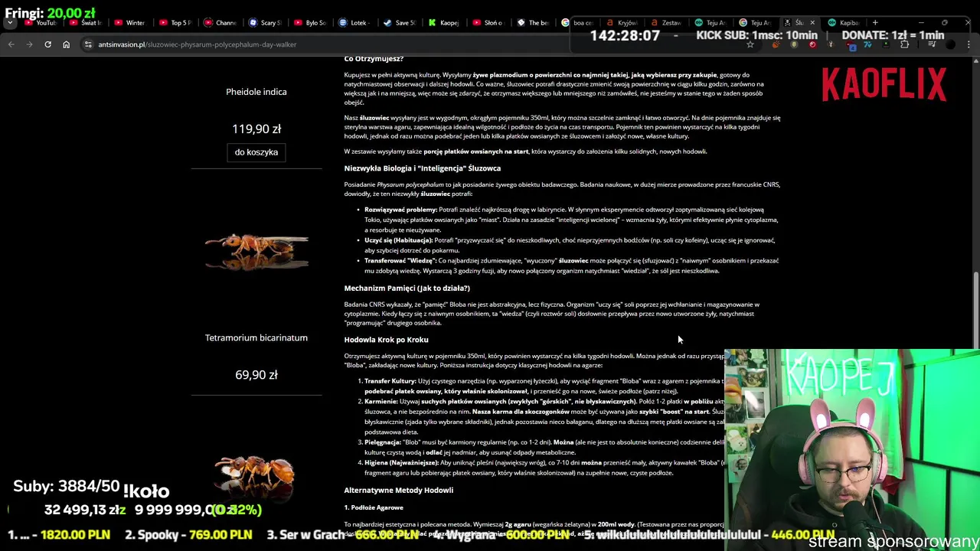980x551 pixels.
Task: Click the bullet text Rozwiązywać problemy
Action: [x=400, y=210]
